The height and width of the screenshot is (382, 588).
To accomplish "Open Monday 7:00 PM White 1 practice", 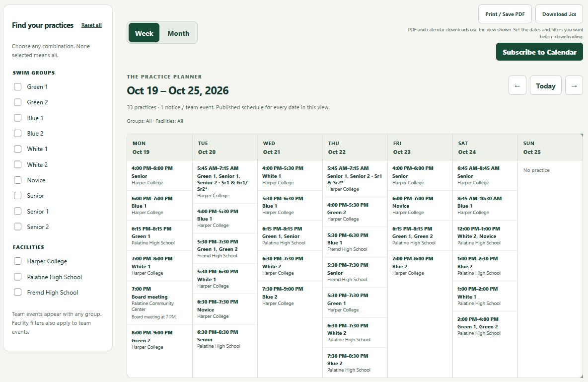I will [160, 266].
